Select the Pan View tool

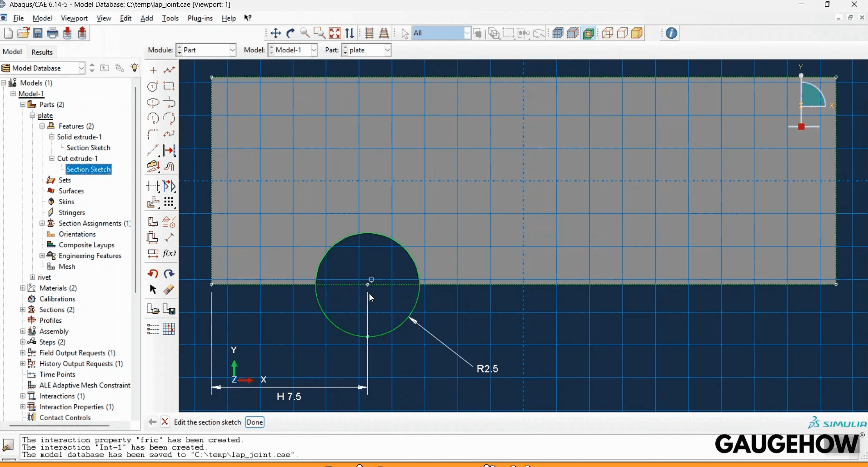coord(275,33)
